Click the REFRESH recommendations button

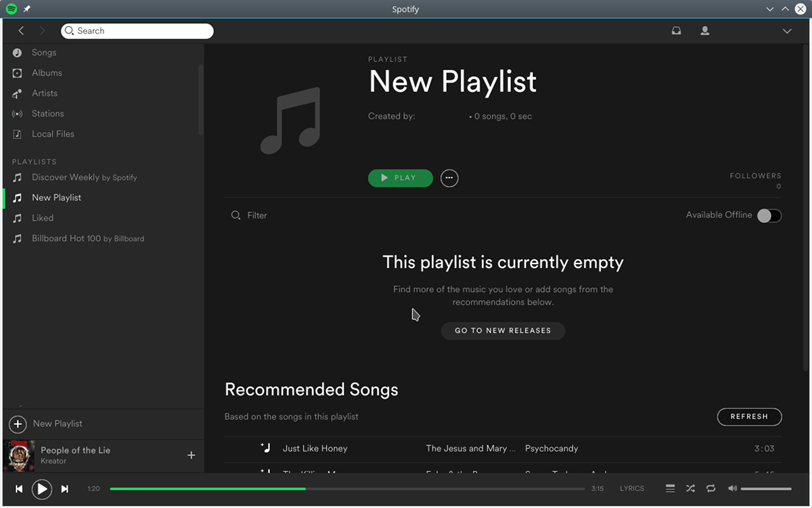click(x=749, y=417)
